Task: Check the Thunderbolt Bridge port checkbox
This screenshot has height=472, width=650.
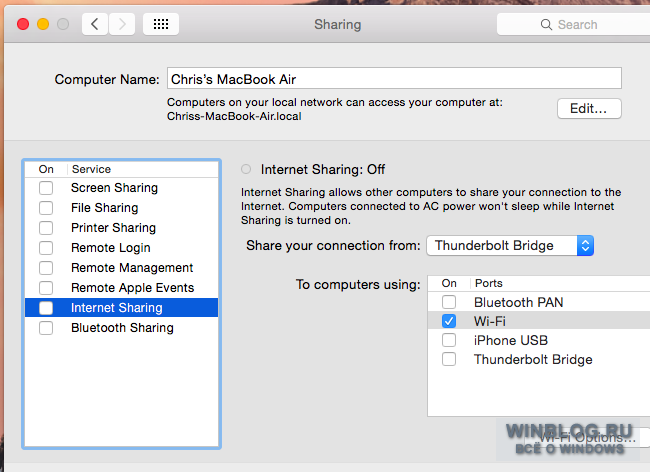Action: click(x=449, y=359)
